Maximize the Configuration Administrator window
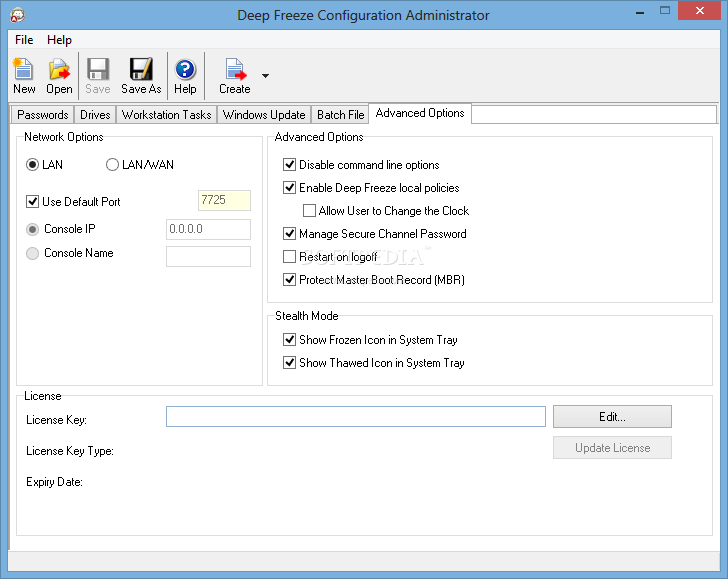 coord(665,11)
